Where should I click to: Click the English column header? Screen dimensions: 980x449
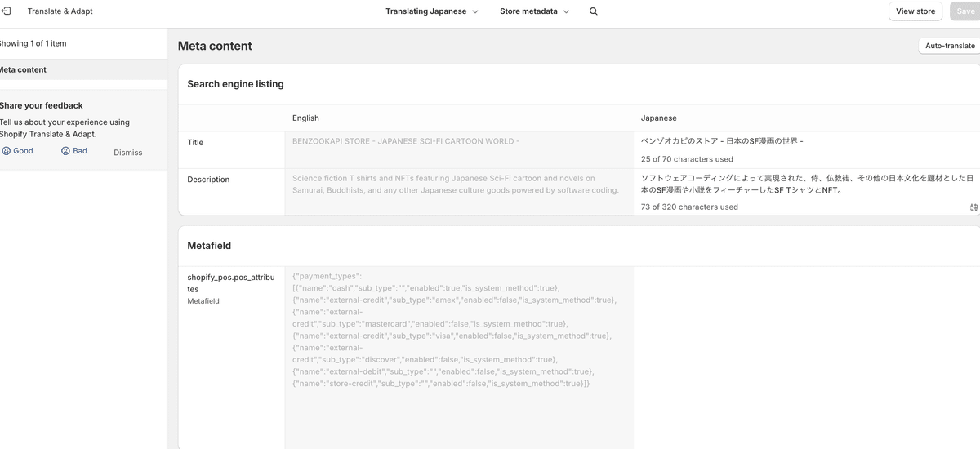305,118
